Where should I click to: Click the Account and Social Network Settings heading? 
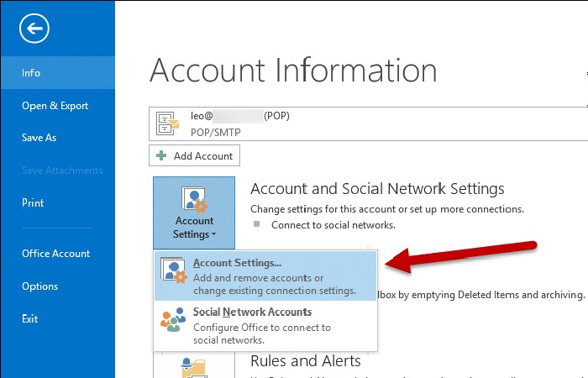tap(377, 189)
